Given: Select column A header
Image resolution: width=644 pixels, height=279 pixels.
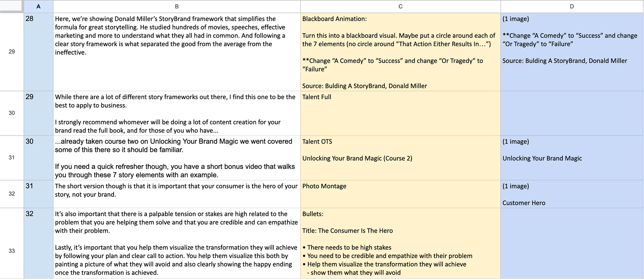Looking at the screenshot, I should click(38, 6).
